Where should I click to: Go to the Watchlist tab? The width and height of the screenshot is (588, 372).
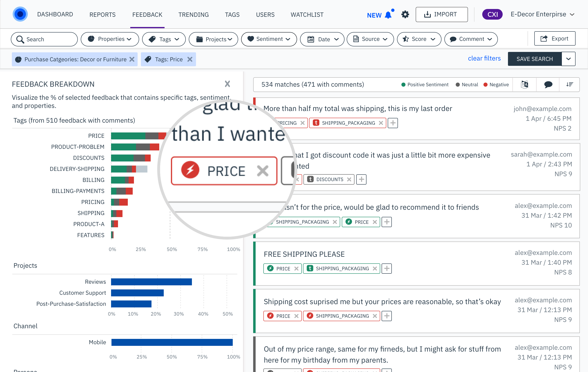click(x=307, y=15)
